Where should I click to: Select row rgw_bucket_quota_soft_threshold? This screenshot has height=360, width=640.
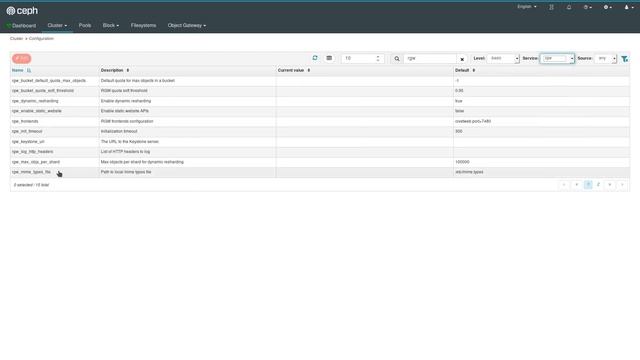pyautogui.click(x=320, y=91)
